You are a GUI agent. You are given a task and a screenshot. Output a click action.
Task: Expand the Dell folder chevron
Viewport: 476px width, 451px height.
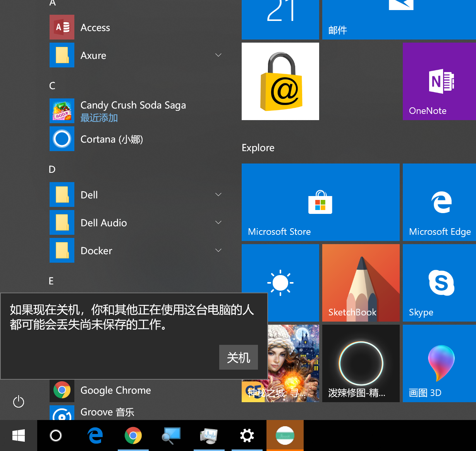point(218,195)
